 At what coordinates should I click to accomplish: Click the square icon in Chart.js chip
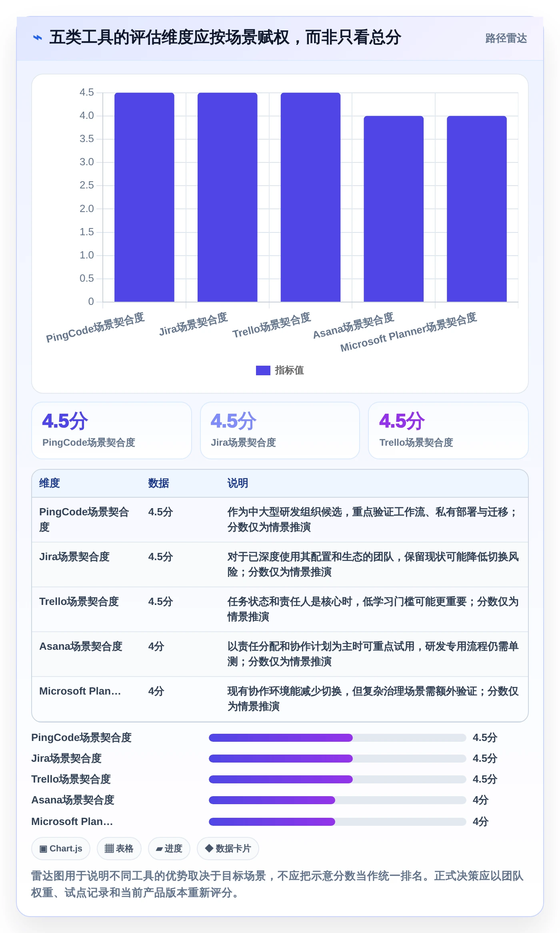pos(43,849)
